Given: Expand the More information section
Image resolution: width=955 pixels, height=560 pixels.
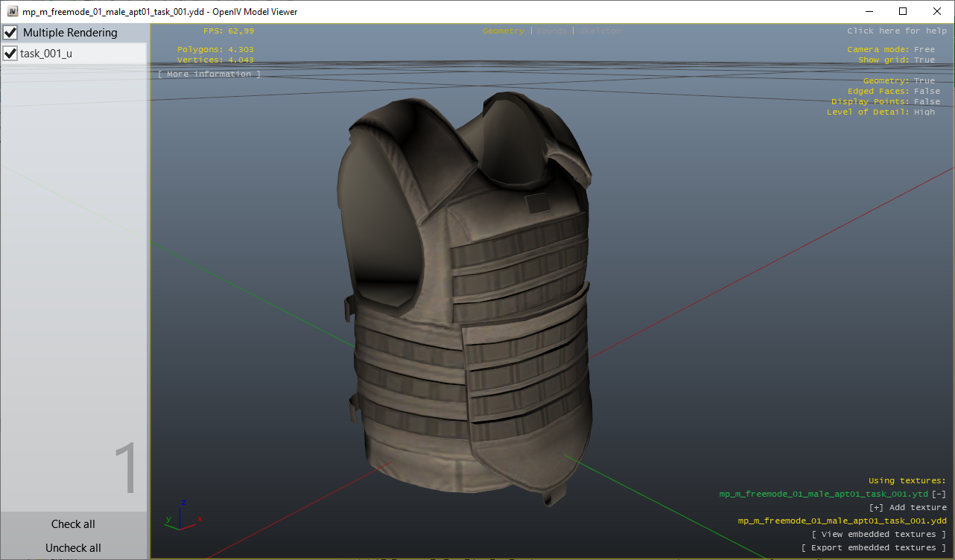Looking at the screenshot, I should [209, 74].
